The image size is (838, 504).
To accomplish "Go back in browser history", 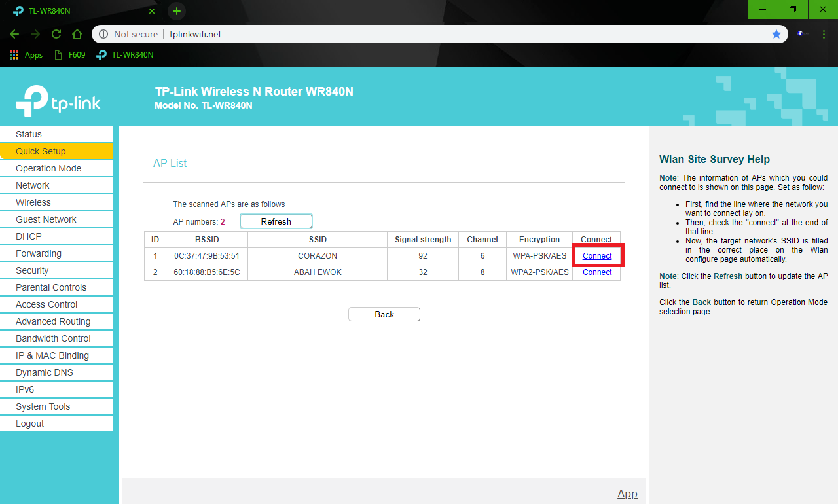I will [14, 34].
